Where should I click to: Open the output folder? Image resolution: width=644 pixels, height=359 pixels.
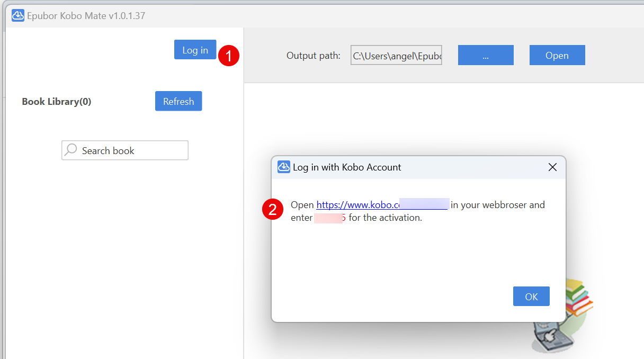(557, 56)
